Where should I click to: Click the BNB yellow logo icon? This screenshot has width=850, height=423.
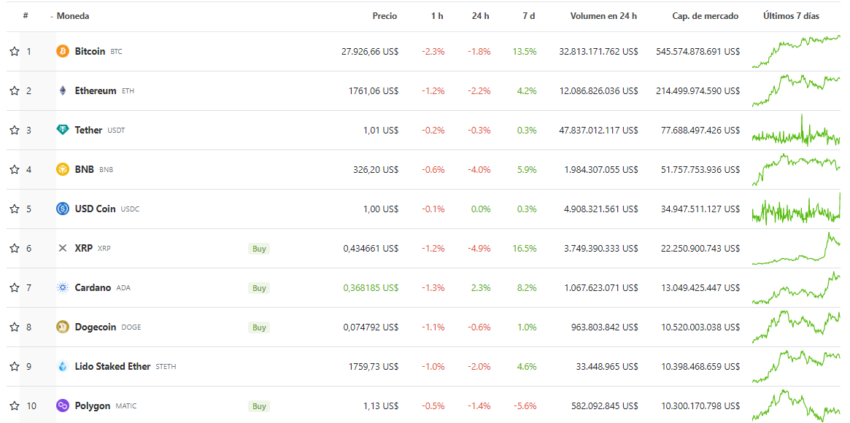click(62, 169)
